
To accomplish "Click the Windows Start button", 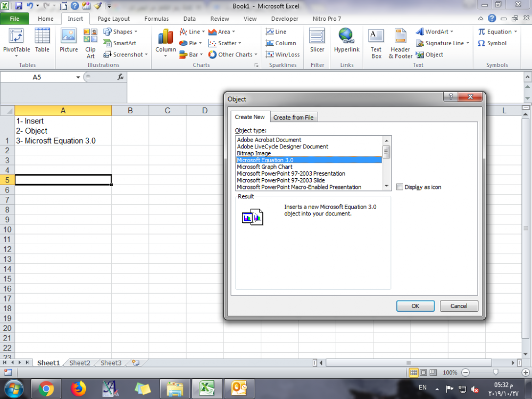I will click(14, 389).
